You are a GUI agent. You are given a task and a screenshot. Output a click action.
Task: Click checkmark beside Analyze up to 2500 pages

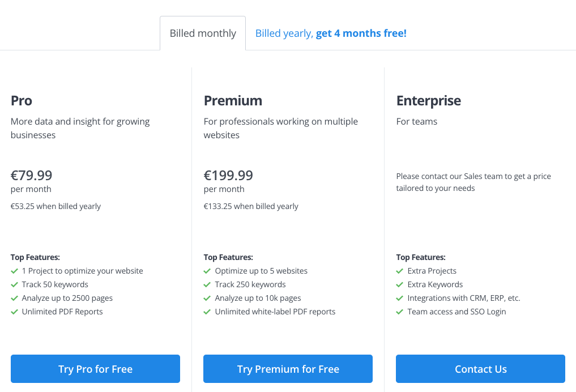14,299
